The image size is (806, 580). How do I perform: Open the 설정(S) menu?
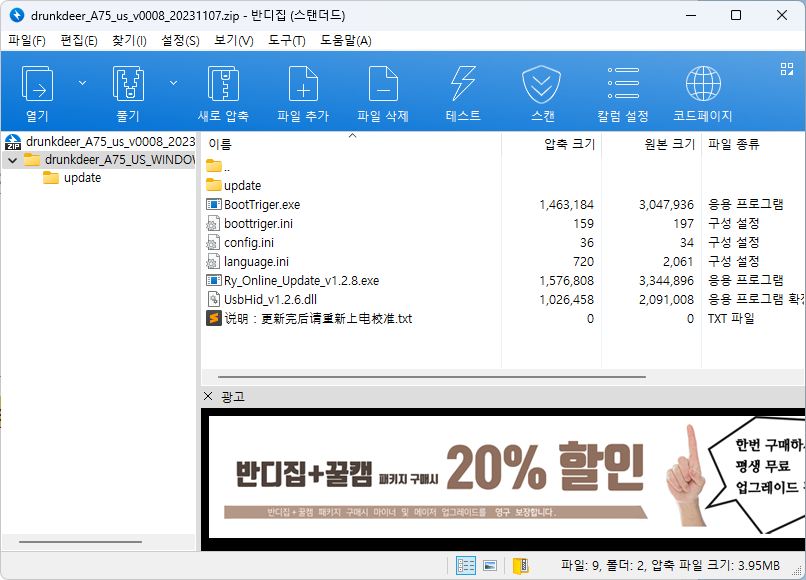pyautogui.click(x=180, y=41)
